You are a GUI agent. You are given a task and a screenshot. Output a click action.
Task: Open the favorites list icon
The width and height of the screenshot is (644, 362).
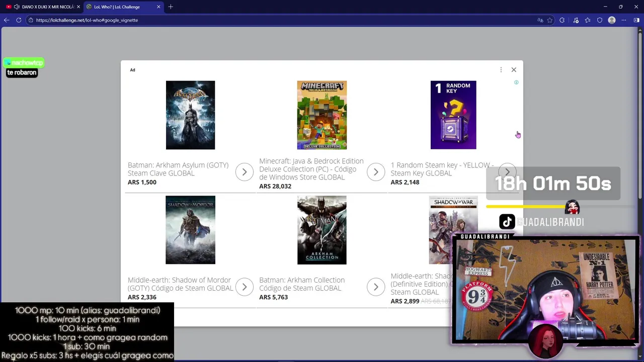pos(588,20)
